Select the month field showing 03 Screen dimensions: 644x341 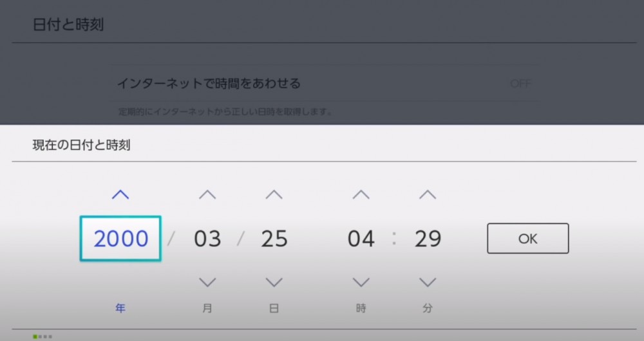(x=207, y=239)
